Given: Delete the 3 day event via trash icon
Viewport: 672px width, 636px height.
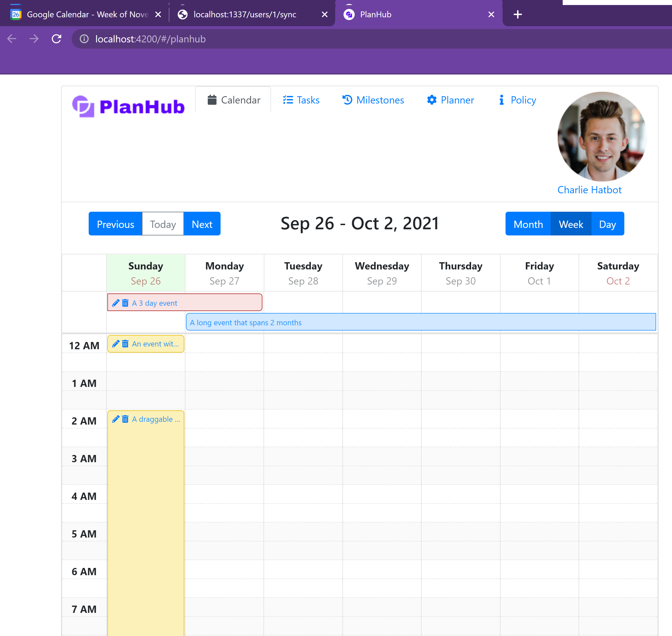Looking at the screenshot, I should pyautogui.click(x=125, y=303).
